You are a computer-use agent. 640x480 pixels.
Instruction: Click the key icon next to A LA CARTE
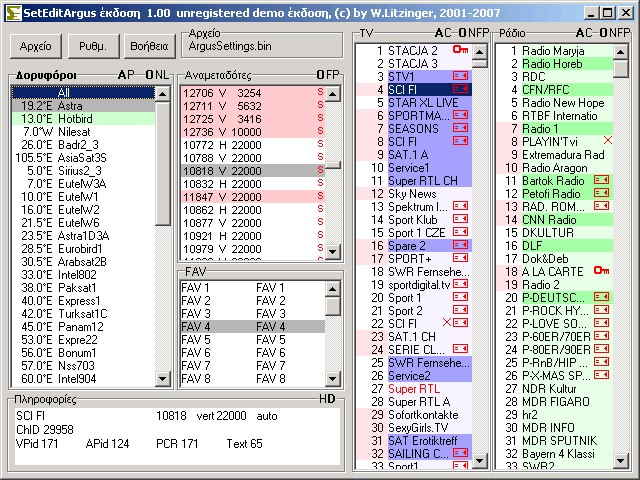[601, 271]
